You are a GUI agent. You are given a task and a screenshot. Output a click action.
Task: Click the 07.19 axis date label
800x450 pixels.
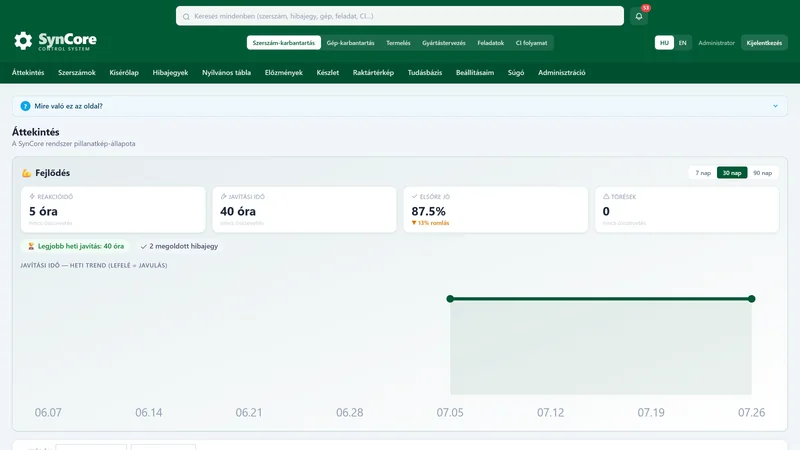(x=651, y=412)
